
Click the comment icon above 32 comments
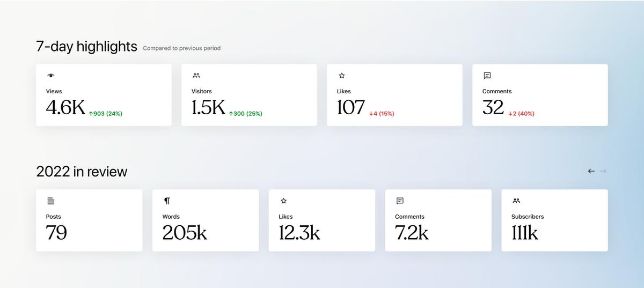pyautogui.click(x=487, y=76)
